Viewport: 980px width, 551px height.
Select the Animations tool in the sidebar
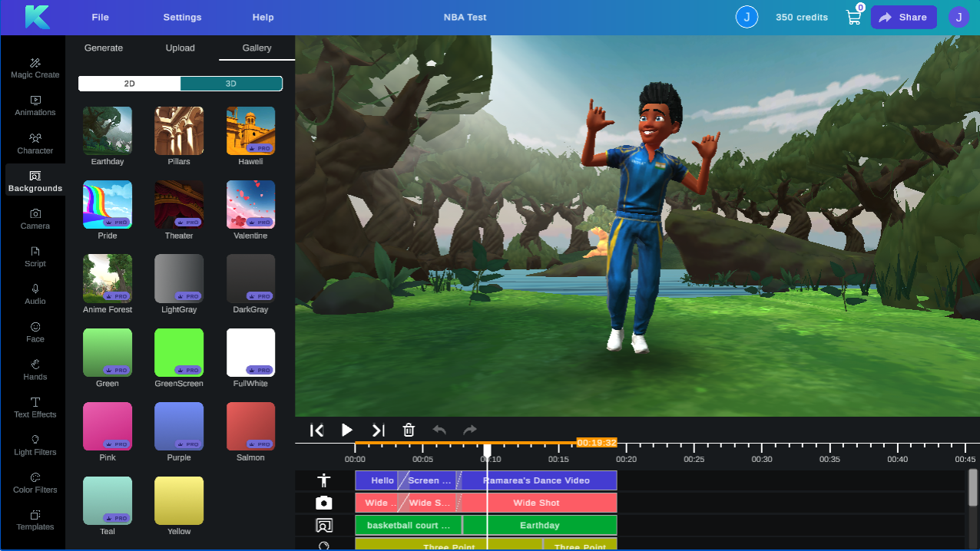(35, 105)
